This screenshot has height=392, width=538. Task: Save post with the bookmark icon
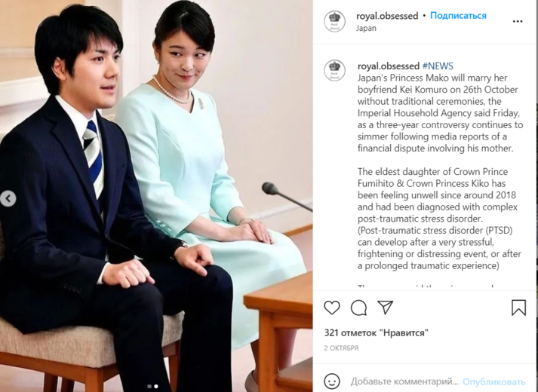tap(518, 308)
